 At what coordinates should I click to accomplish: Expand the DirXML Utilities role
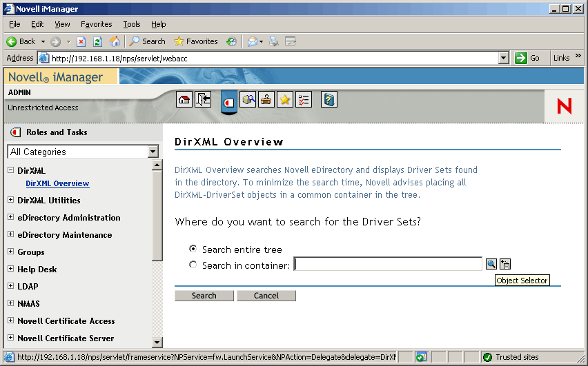[11, 200]
